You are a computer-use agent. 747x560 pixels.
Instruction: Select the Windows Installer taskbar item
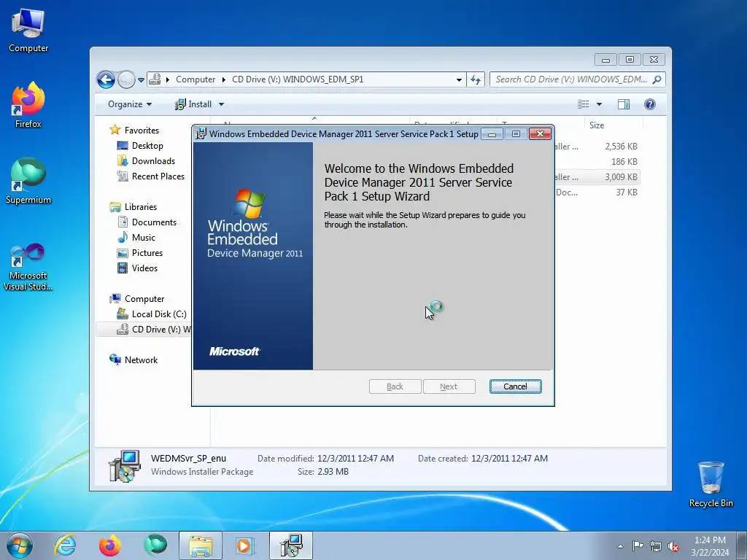291,545
